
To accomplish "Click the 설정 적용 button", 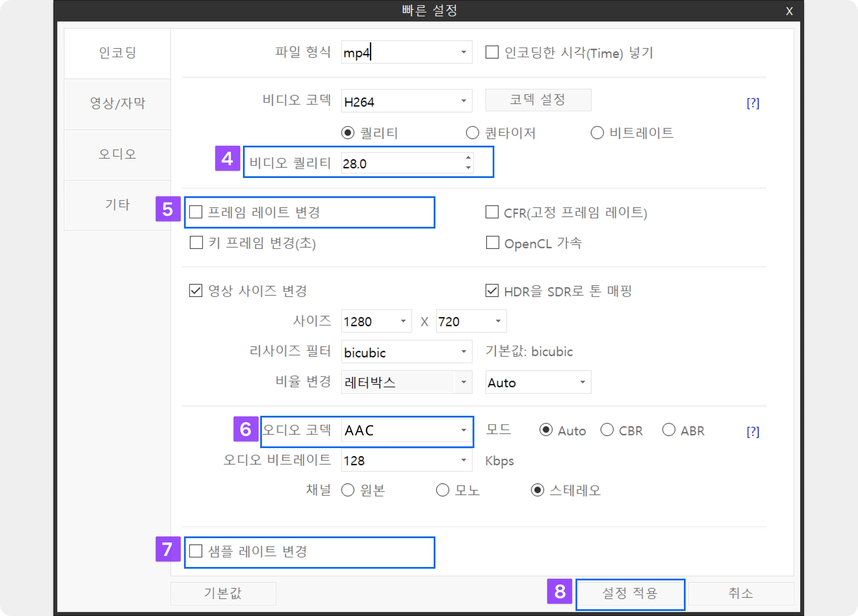I will (630, 593).
